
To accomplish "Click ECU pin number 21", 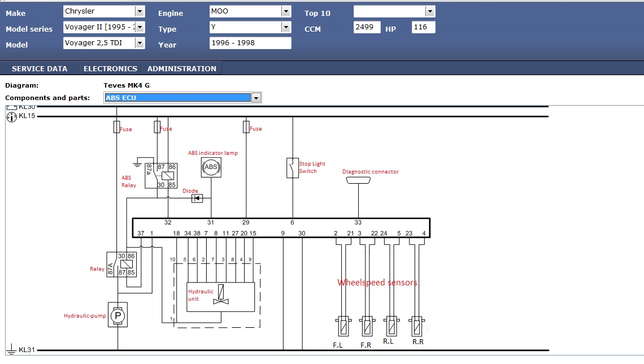I will pyautogui.click(x=350, y=233).
